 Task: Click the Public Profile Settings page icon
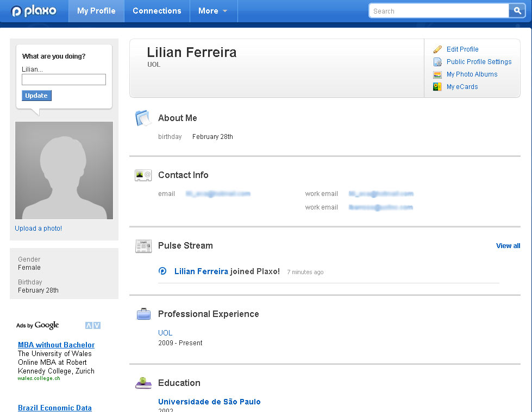[x=437, y=62]
